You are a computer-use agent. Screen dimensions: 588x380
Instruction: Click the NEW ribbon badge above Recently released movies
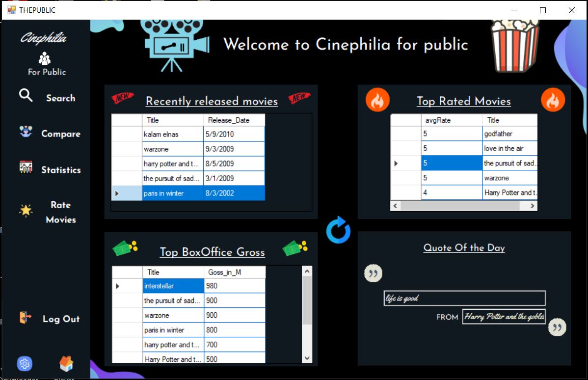coord(122,97)
